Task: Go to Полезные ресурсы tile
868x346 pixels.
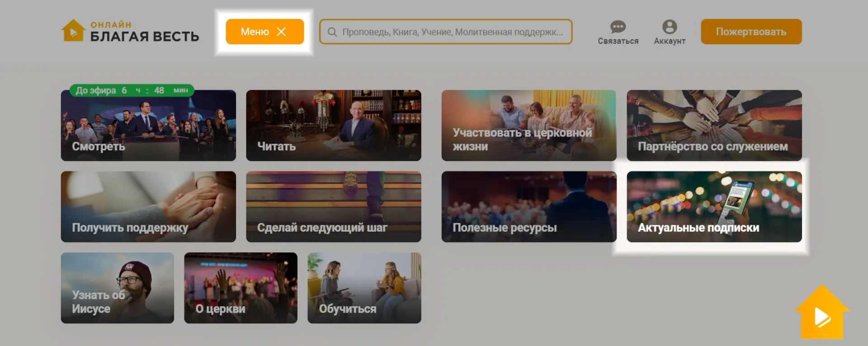Action: [528, 207]
